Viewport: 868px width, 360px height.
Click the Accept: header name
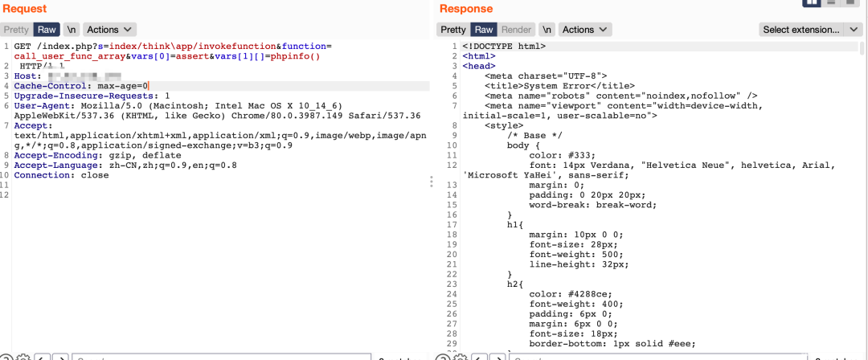tap(33, 125)
